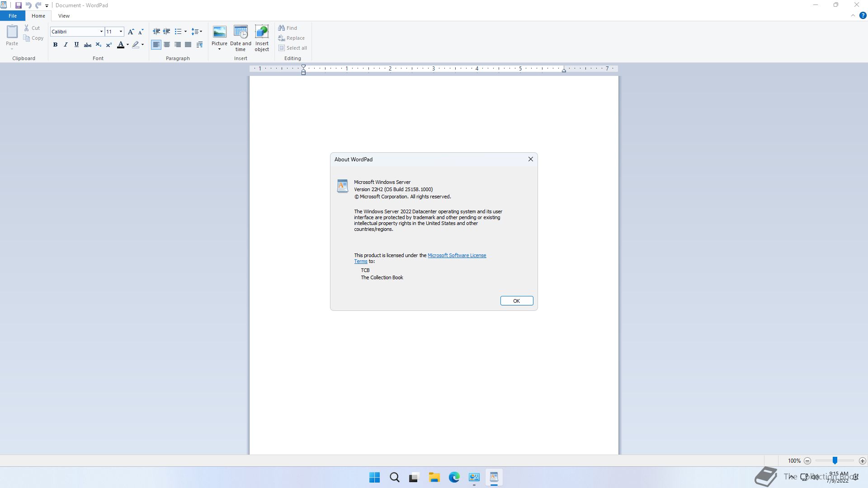Toggle Italic formatting
This screenshot has height=488, width=868.
pos(66,45)
